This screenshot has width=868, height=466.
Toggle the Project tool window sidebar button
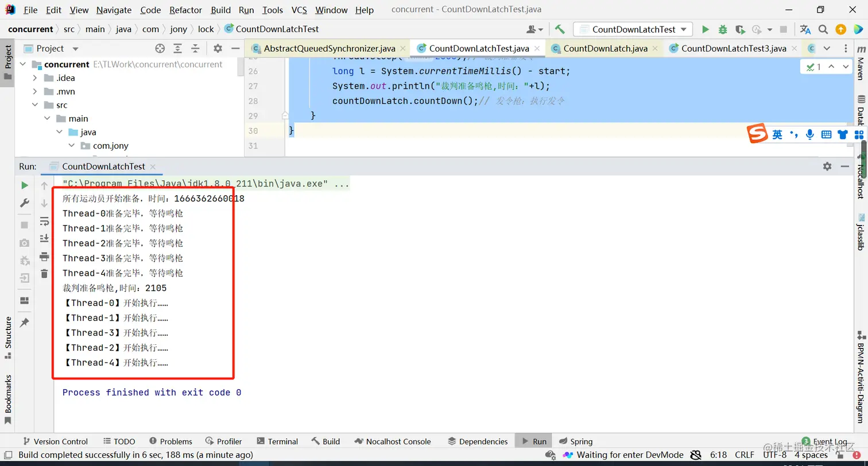(7, 63)
